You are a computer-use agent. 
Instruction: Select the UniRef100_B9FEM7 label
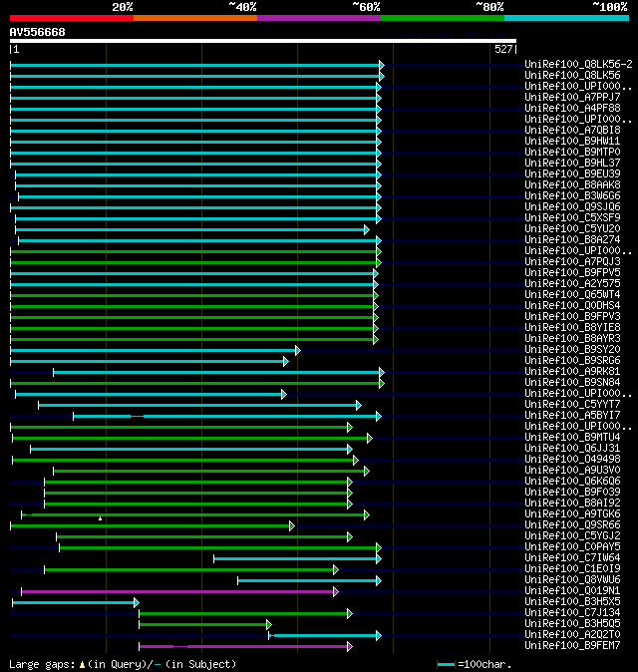[x=572, y=646]
